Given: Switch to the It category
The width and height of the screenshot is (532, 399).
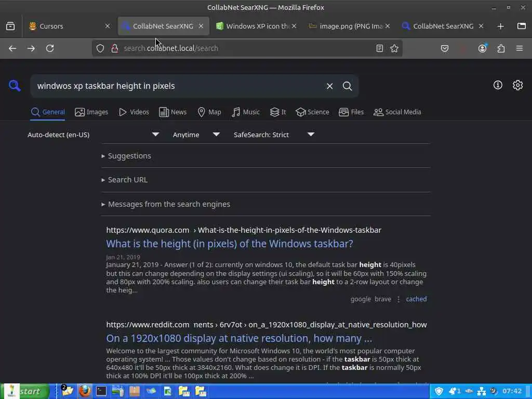Looking at the screenshot, I should [278, 112].
